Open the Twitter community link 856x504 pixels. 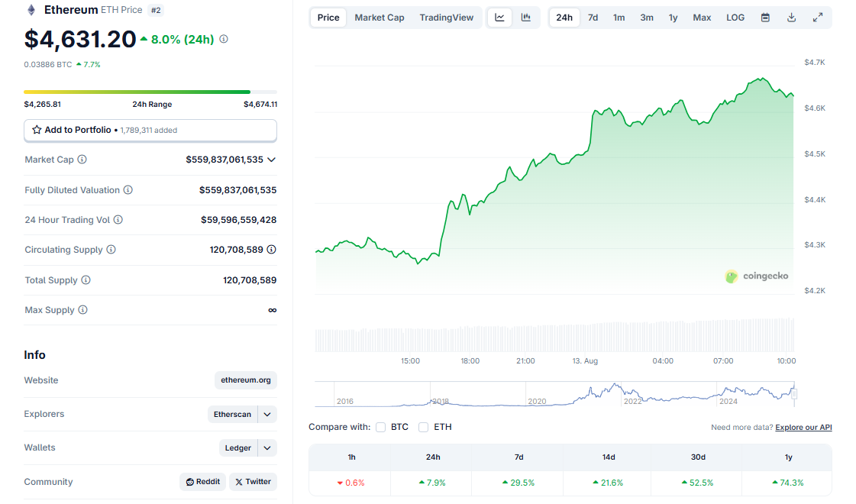tap(253, 482)
